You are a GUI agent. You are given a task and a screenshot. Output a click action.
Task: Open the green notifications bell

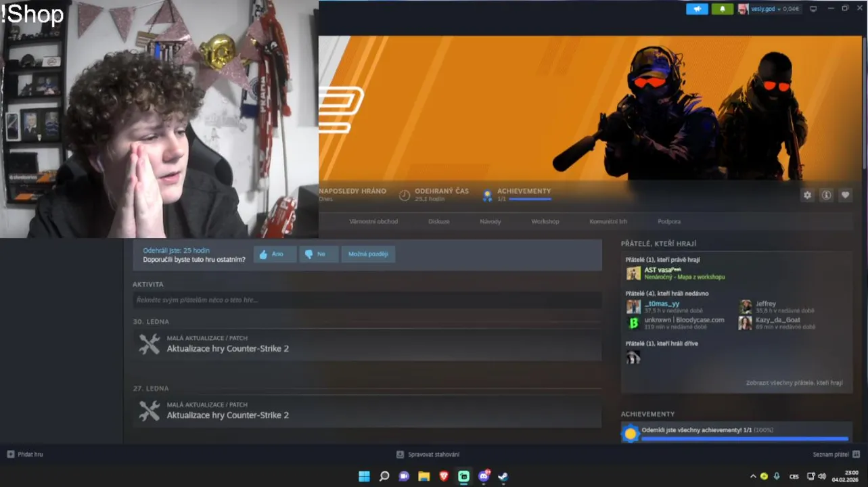point(723,9)
